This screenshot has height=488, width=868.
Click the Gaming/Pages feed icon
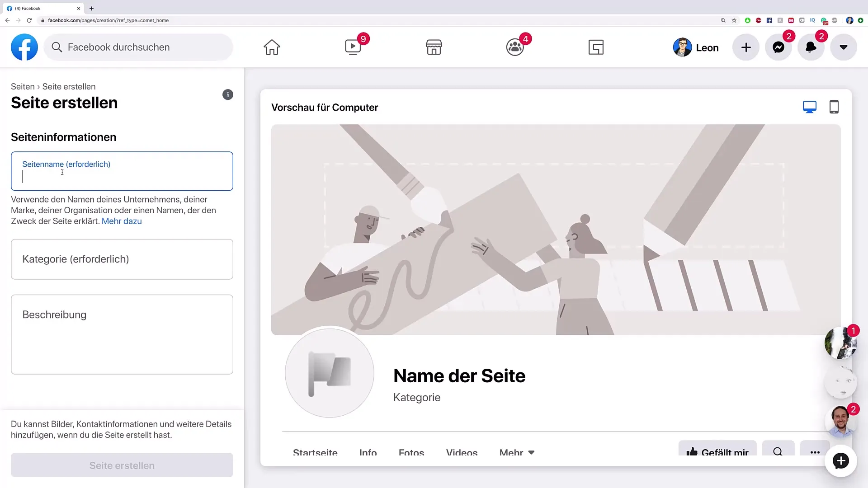coord(596,47)
